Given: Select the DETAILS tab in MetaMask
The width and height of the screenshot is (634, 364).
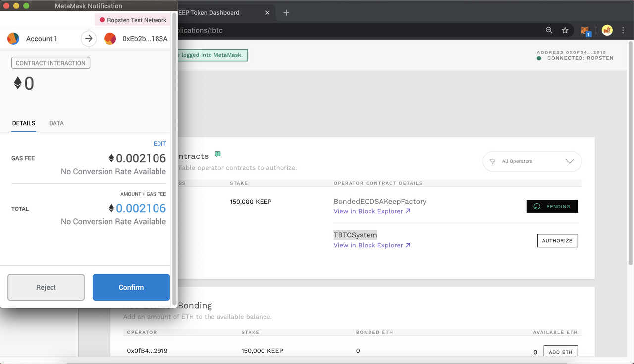Looking at the screenshot, I should coord(24,123).
